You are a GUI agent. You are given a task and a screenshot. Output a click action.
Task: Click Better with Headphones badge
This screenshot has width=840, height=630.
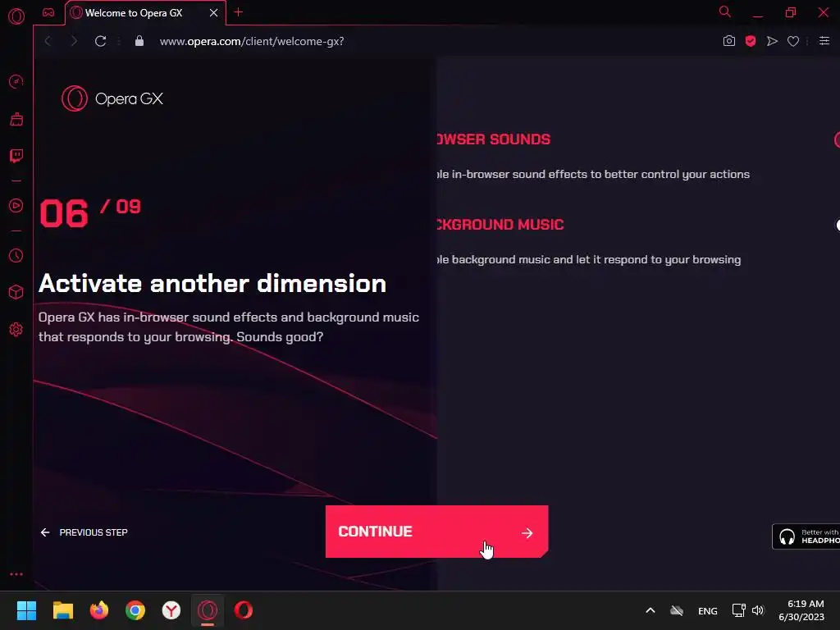[806, 536]
